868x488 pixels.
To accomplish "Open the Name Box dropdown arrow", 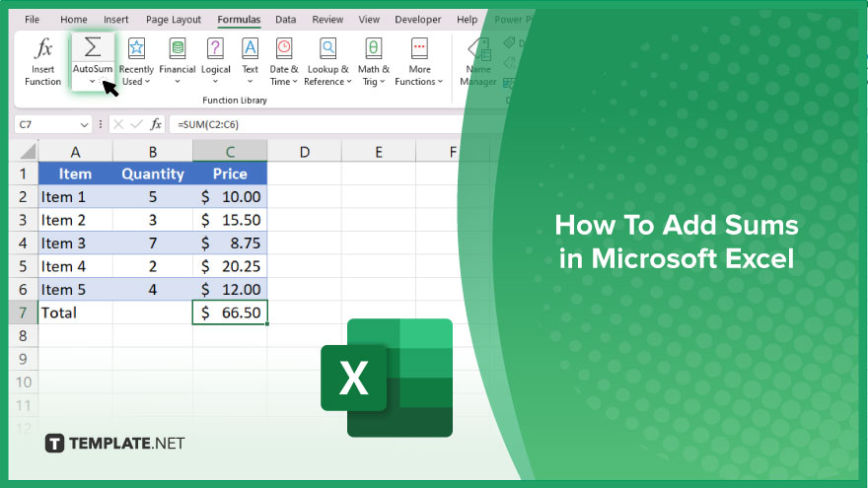I will tap(84, 125).
